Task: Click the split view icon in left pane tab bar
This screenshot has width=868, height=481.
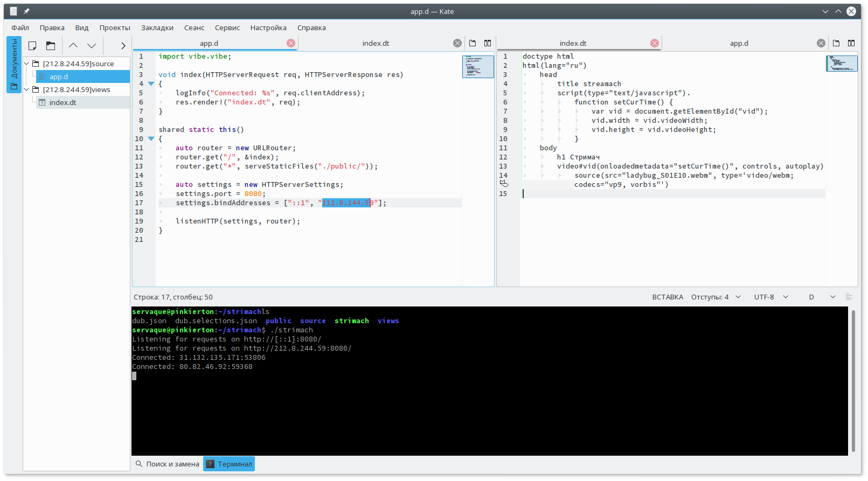Action: [488, 43]
